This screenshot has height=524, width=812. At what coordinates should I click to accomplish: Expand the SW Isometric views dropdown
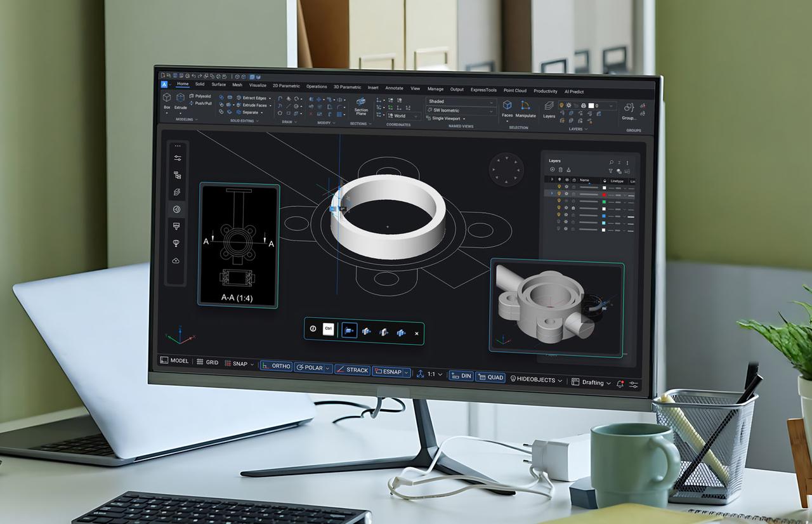coord(491,111)
